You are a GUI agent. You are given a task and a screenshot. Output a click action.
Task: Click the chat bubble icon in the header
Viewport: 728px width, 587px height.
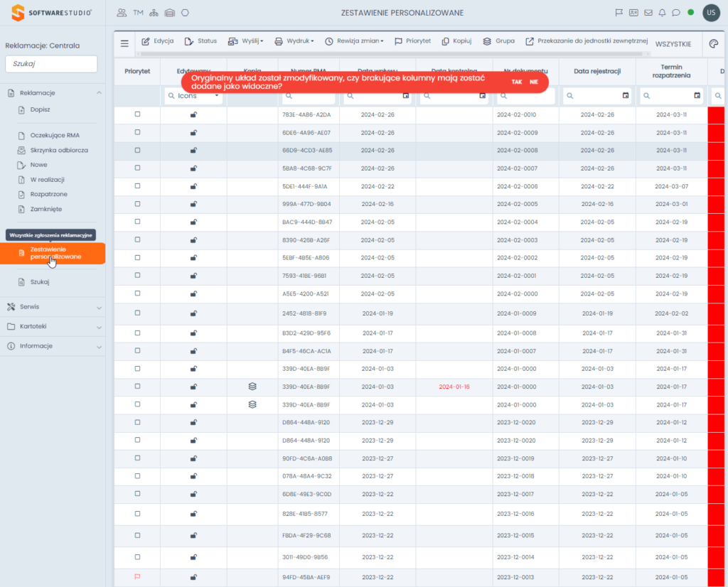click(x=676, y=13)
